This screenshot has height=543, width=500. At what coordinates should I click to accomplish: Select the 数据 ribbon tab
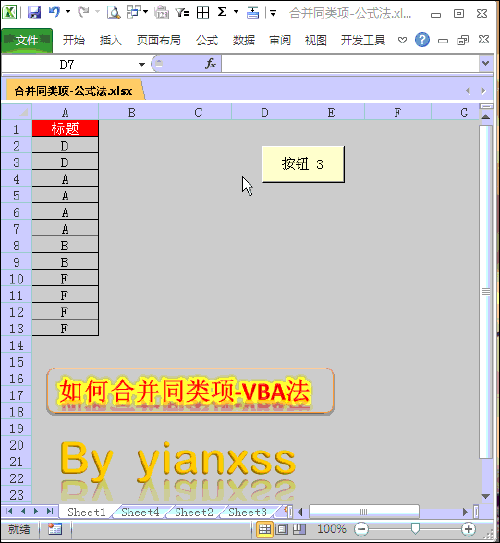(x=244, y=40)
